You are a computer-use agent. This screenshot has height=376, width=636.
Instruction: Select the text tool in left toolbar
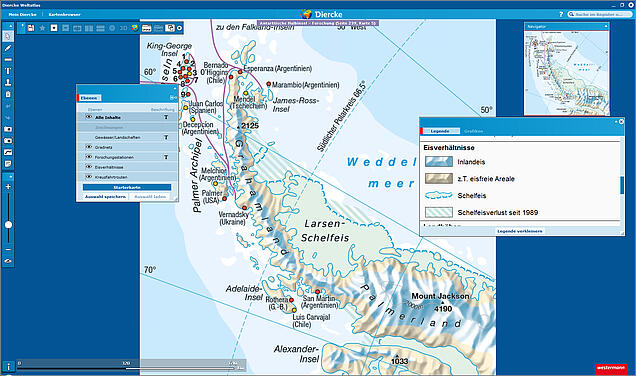pos(8,71)
